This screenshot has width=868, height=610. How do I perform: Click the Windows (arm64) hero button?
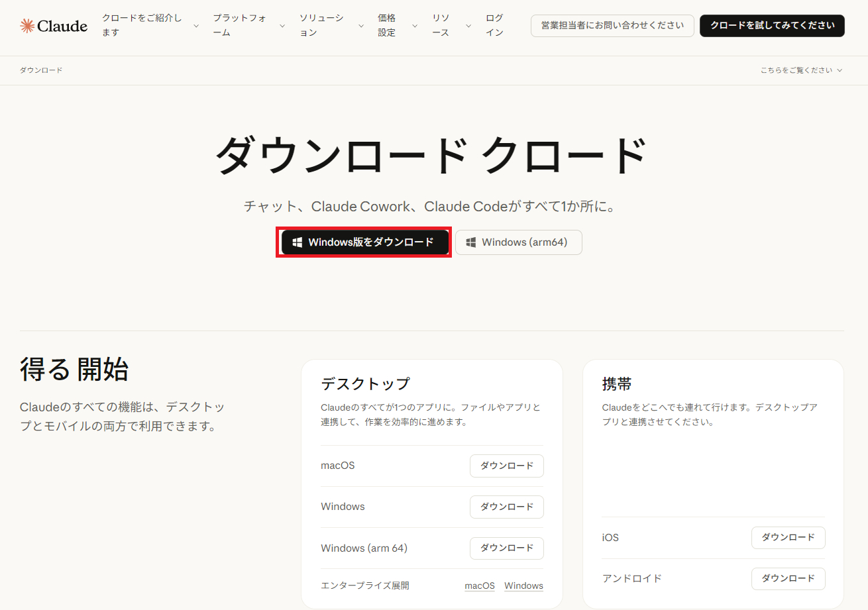(x=519, y=242)
